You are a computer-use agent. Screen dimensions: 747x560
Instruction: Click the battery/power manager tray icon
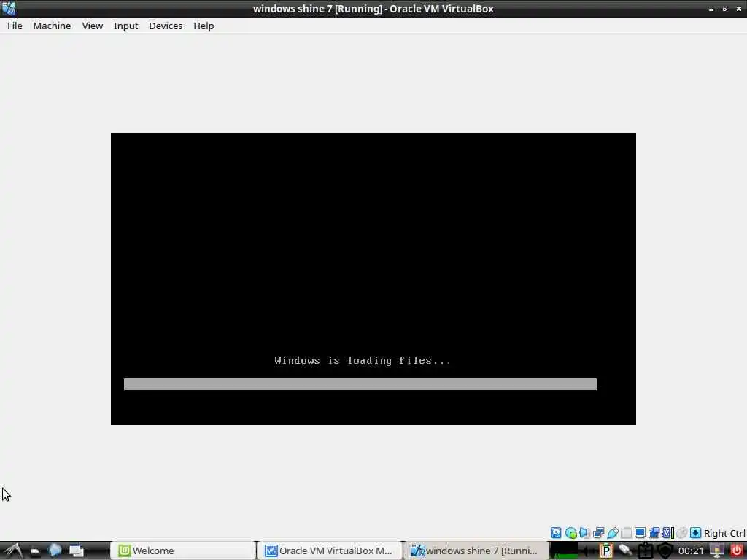pyautogui.click(x=645, y=551)
